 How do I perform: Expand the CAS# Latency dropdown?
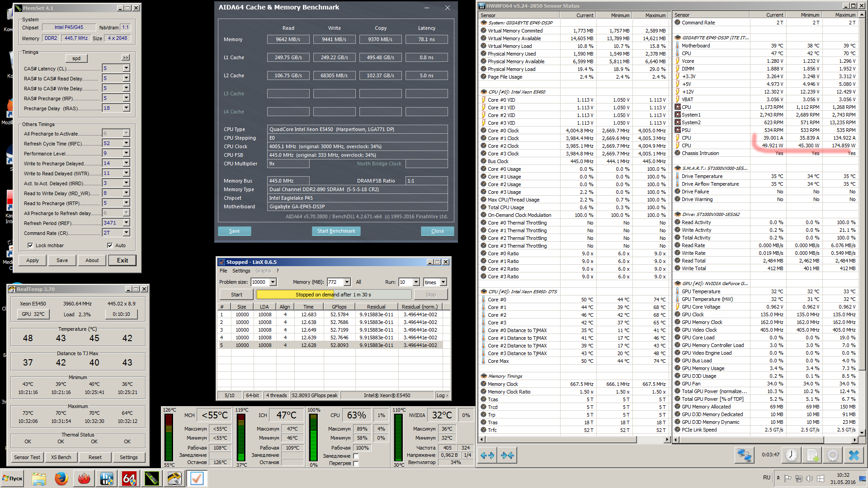tap(126, 68)
